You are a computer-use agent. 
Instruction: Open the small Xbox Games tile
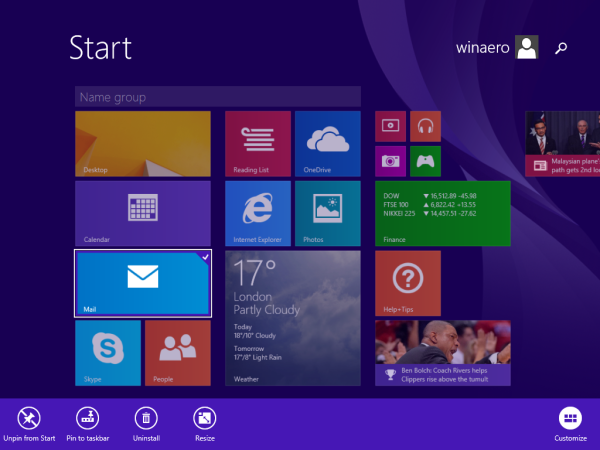pos(426,161)
